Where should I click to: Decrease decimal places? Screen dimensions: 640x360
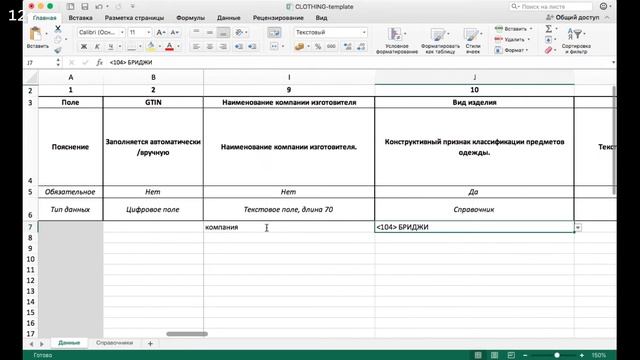point(361,47)
